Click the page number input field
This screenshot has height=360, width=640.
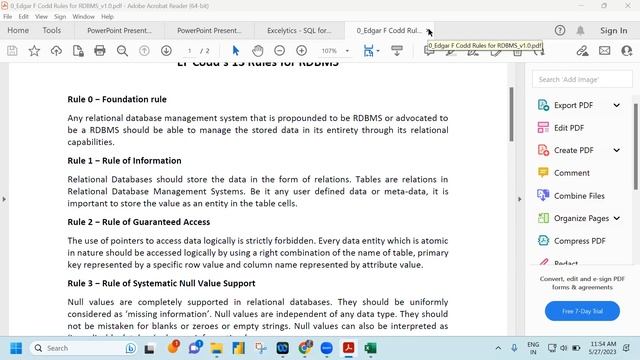pyautogui.click(x=189, y=51)
